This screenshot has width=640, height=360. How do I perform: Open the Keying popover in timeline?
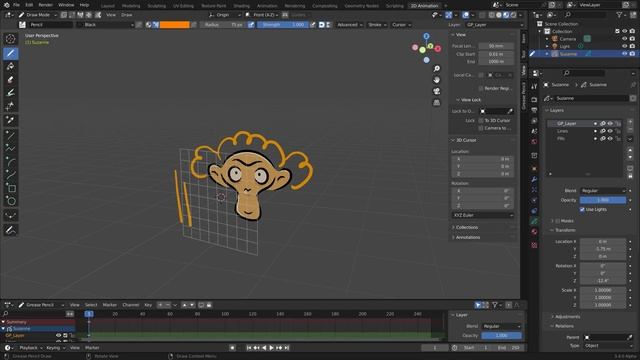click(55, 348)
